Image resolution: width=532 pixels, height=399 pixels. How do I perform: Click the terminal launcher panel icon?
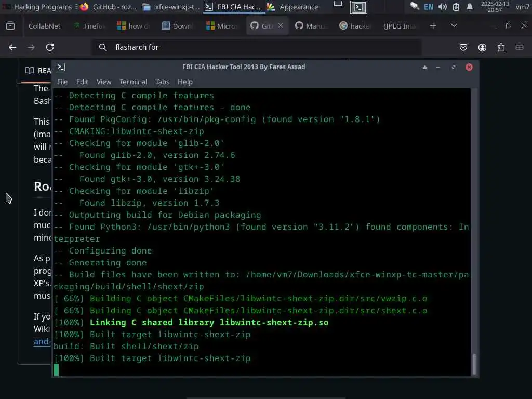[x=358, y=7]
